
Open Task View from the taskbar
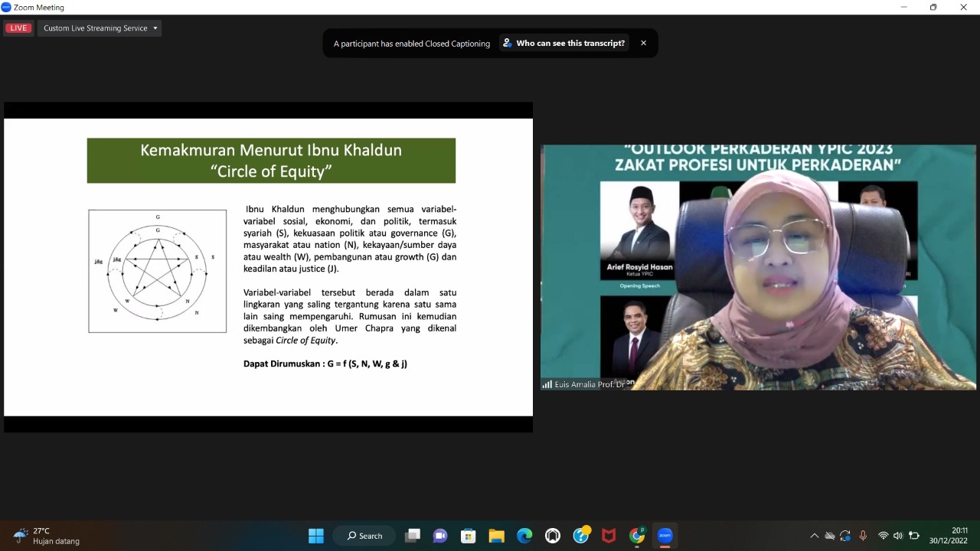click(413, 536)
